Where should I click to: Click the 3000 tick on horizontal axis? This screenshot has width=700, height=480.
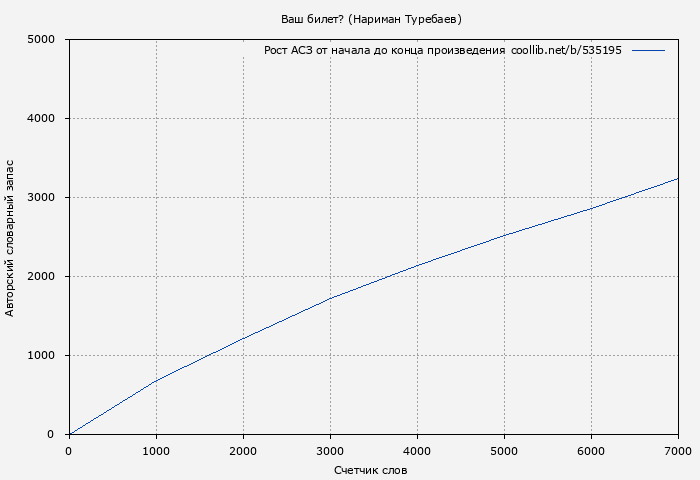coord(330,451)
